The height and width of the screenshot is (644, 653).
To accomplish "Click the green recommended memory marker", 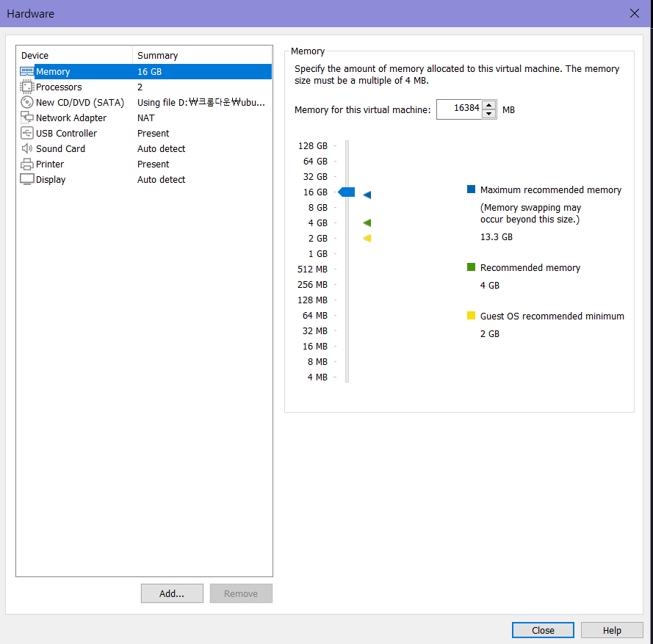I will [367, 222].
